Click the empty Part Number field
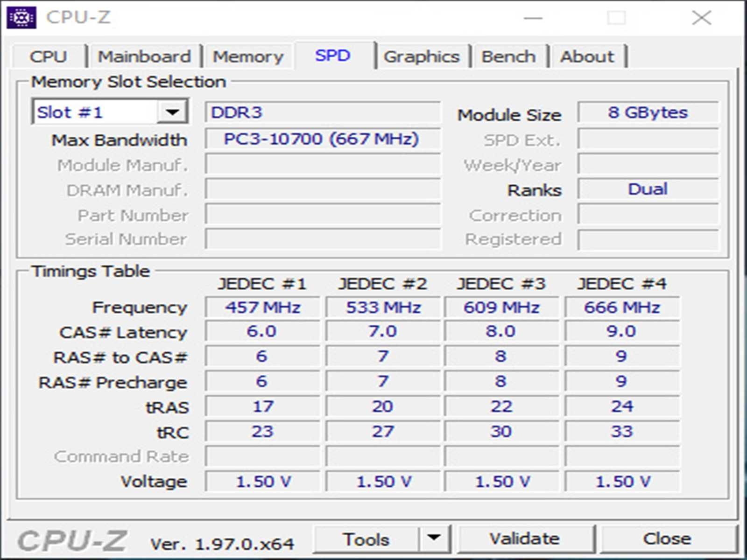This screenshot has height=560, width=747. click(x=322, y=214)
